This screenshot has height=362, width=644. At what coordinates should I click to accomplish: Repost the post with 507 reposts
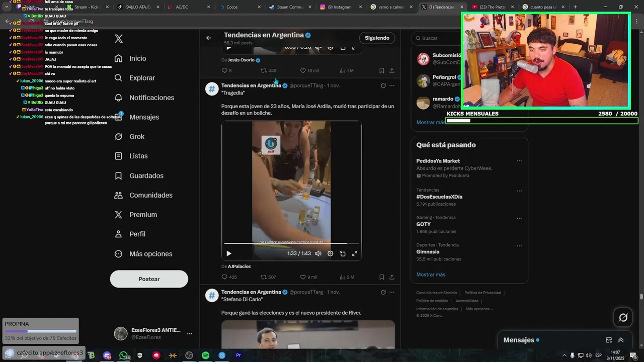[268, 278]
